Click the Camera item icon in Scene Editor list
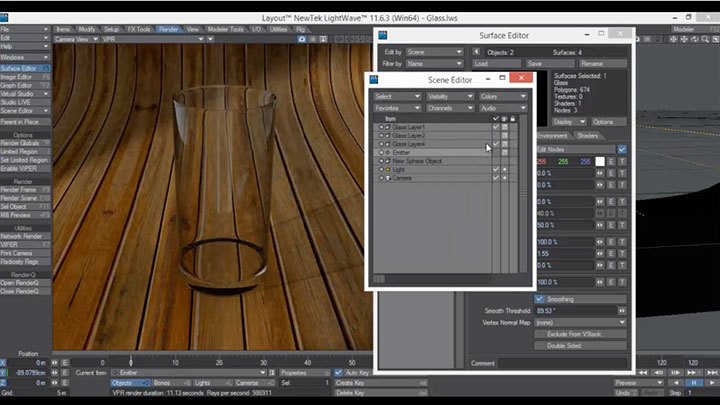The width and height of the screenshot is (720, 405). coord(388,178)
